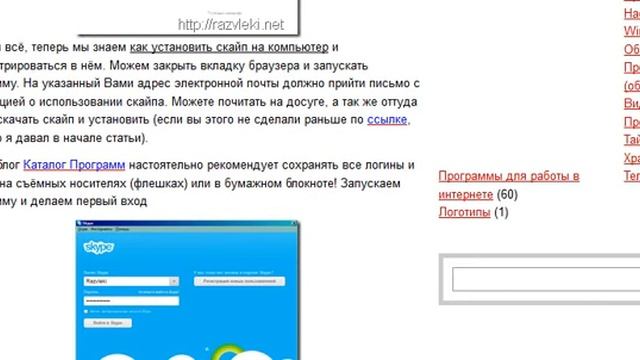Open the Skype name dropdown arrow
The width and height of the screenshot is (640, 360).
(174, 281)
